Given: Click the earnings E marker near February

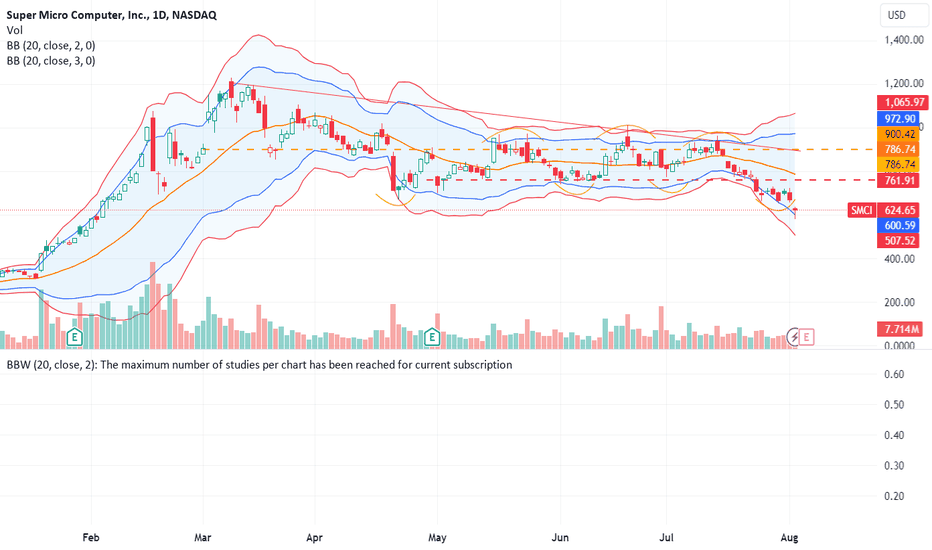Looking at the screenshot, I should [x=74, y=337].
